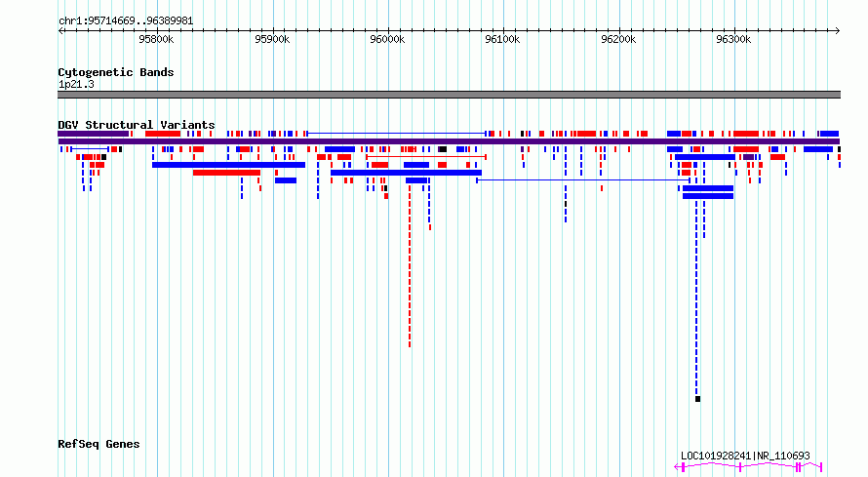Viewport: 868px width, 477px height.
Task: Click the thin red line variant near 96000k
Action: [x=426, y=157]
